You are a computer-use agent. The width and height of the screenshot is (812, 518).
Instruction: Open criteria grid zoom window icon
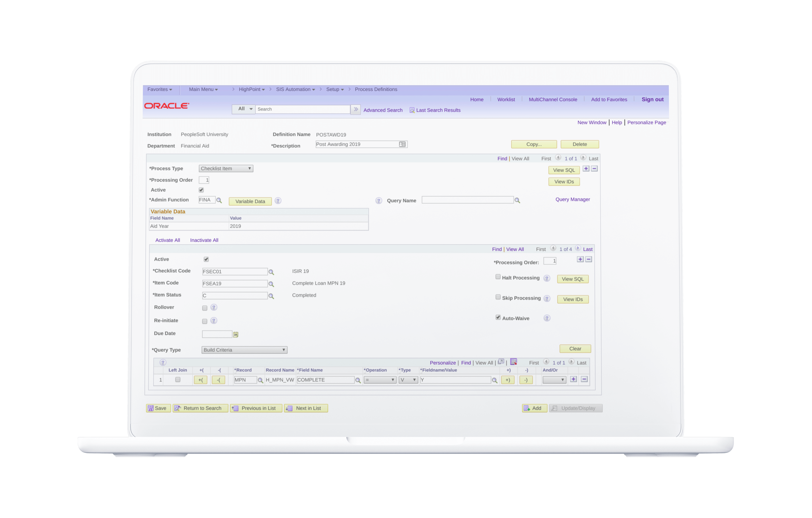(501, 362)
